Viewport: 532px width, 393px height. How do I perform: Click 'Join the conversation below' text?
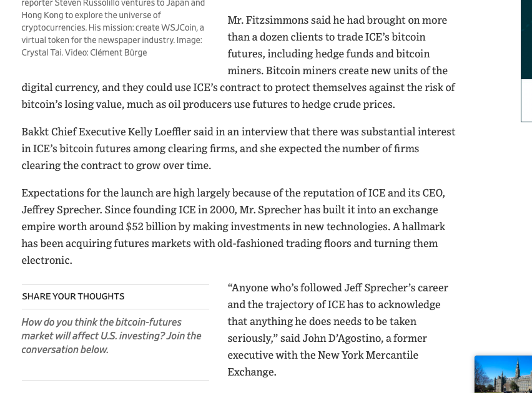(111, 342)
